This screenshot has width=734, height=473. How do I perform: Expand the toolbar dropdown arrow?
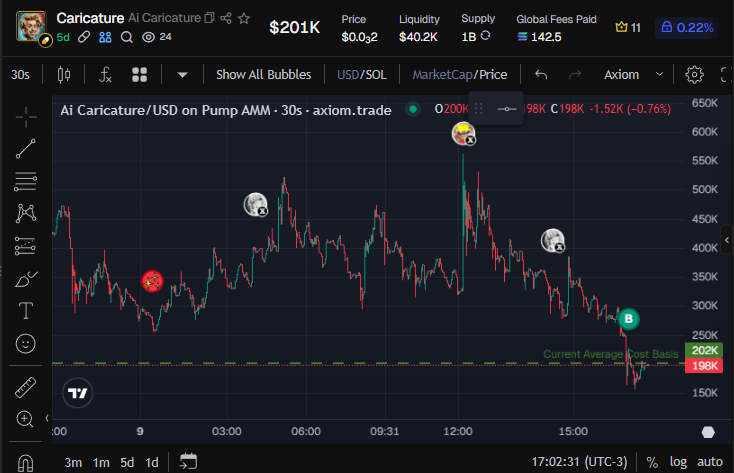(183, 75)
